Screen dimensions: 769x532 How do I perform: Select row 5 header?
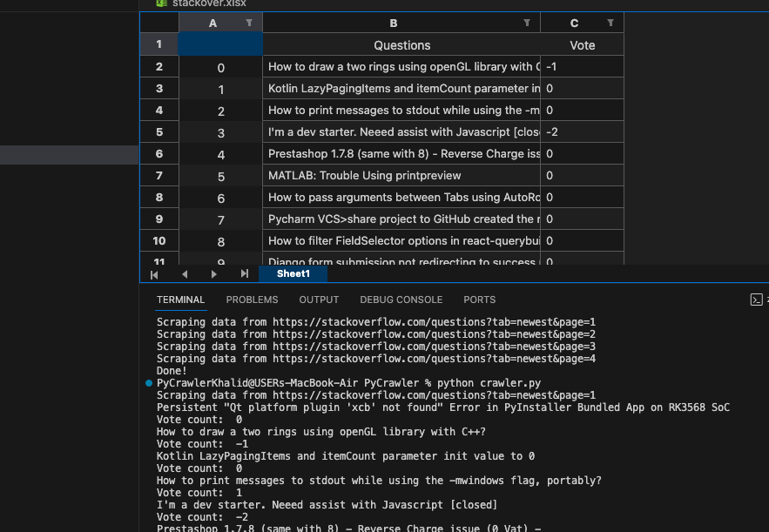pos(159,132)
